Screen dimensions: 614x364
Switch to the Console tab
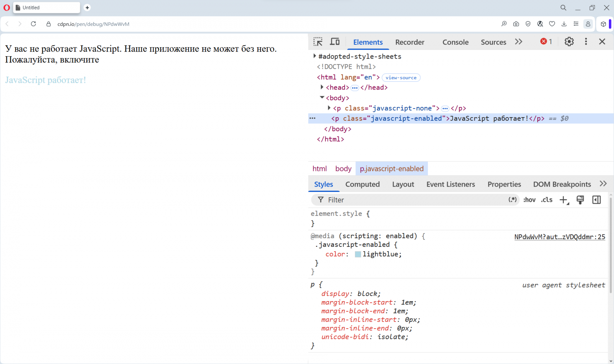(x=455, y=42)
